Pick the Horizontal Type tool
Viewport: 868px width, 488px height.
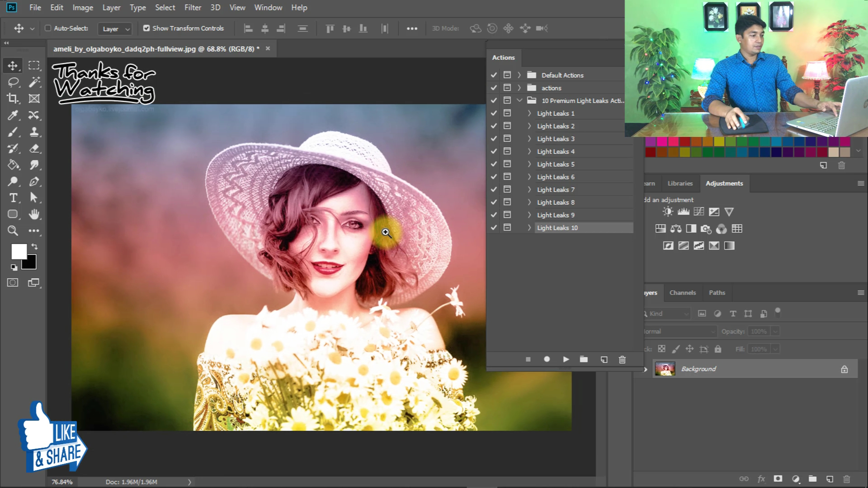click(13, 198)
